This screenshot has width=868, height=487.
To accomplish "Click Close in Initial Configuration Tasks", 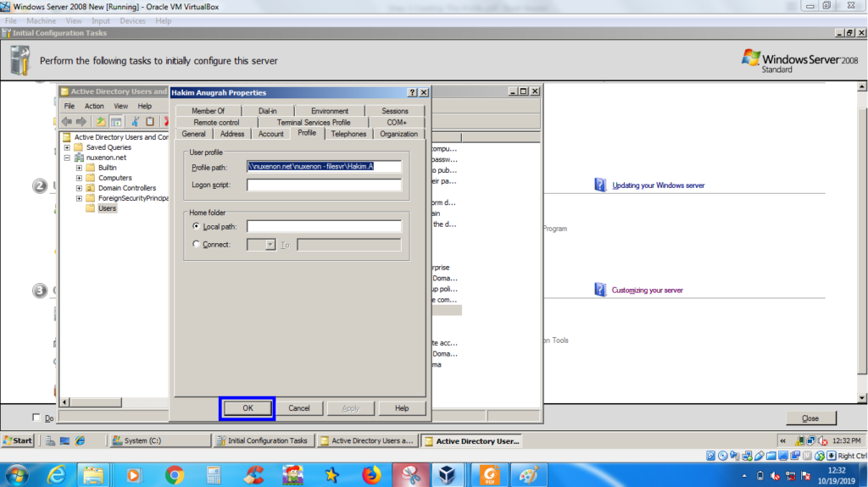I will pyautogui.click(x=810, y=418).
